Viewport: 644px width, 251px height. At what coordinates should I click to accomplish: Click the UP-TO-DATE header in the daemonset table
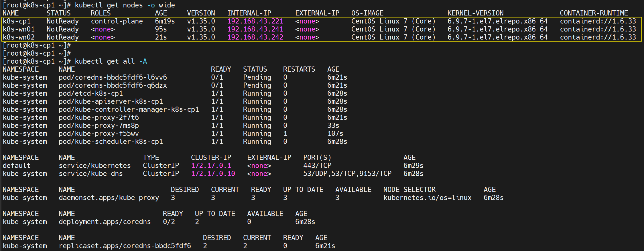pyautogui.click(x=303, y=190)
